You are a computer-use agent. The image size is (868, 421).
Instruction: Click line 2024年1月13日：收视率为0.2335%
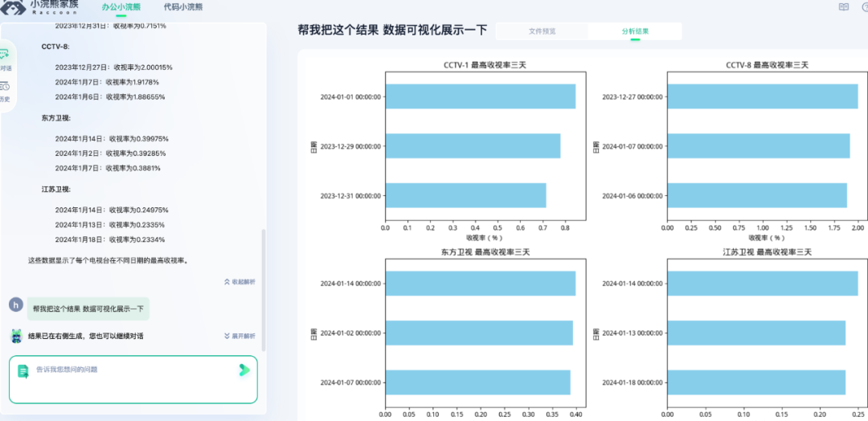point(109,225)
